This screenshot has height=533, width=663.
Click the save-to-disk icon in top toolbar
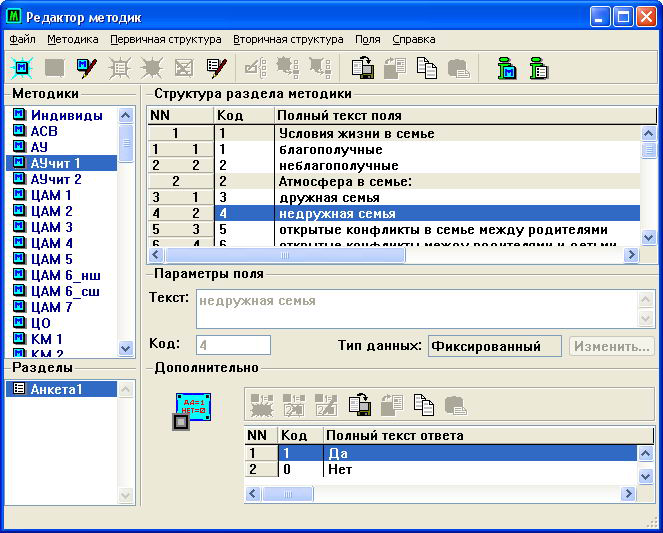click(363, 68)
